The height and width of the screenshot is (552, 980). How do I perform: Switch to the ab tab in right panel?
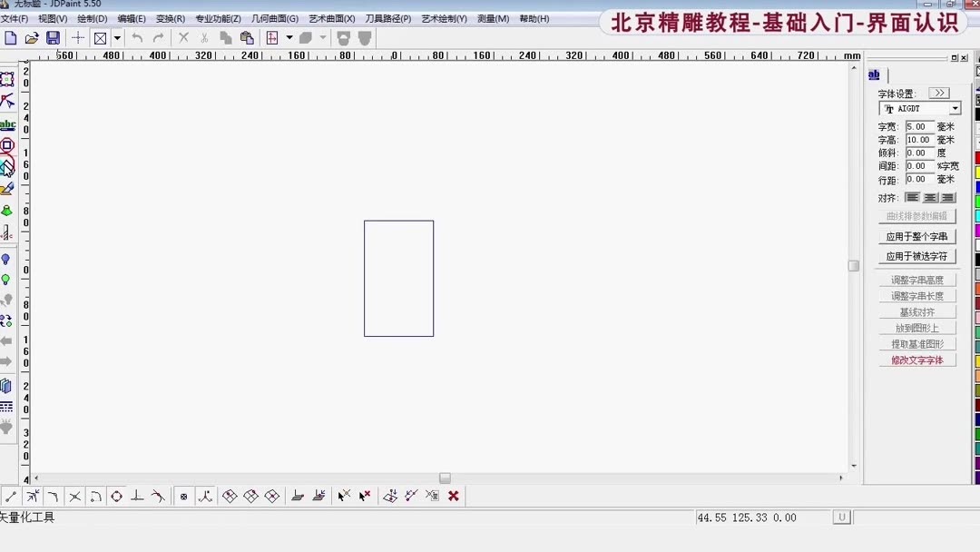click(x=873, y=74)
